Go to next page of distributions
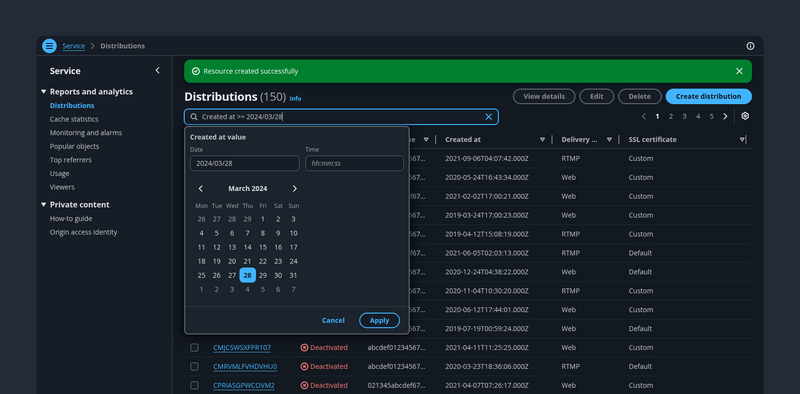The height and width of the screenshot is (394, 800). pos(725,116)
